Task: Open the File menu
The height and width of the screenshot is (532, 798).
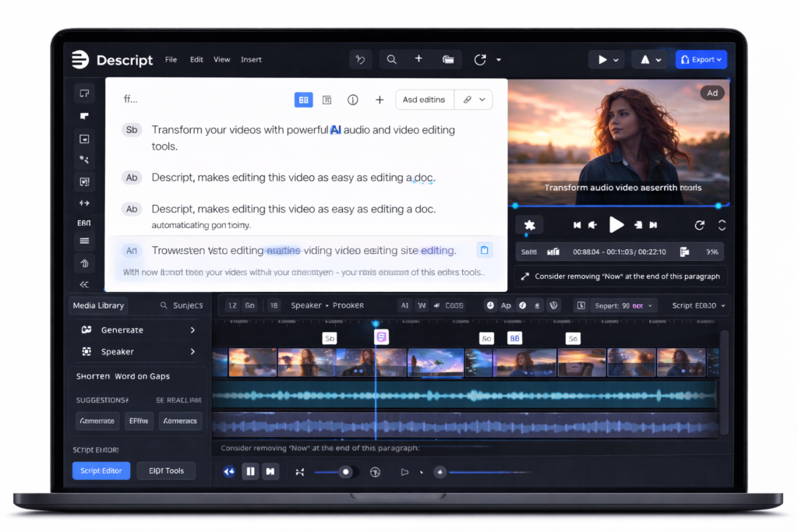Action: point(171,60)
